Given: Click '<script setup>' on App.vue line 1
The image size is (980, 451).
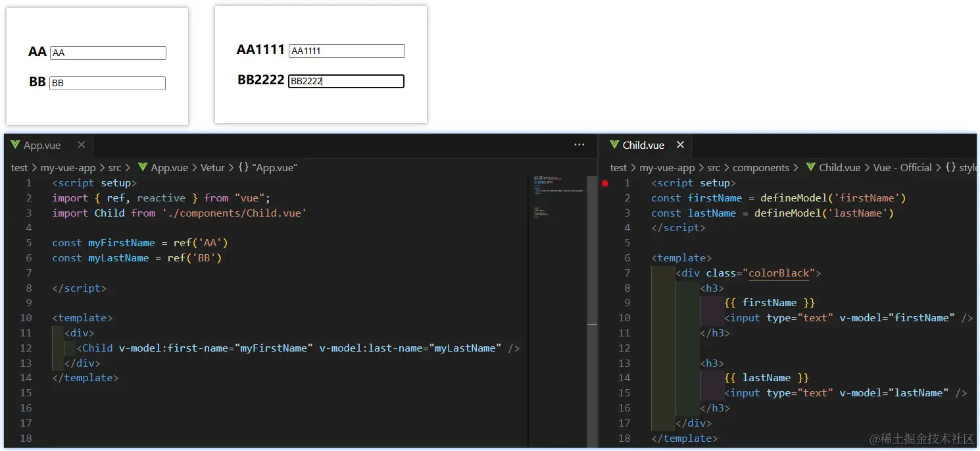Looking at the screenshot, I should [x=95, y=183].
